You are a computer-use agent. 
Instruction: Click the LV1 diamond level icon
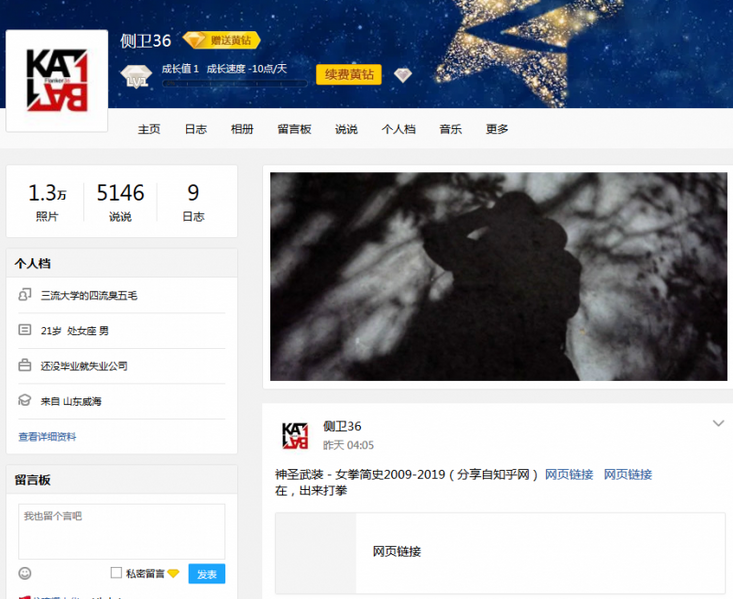pyautogui.click(x=136, y=77)
